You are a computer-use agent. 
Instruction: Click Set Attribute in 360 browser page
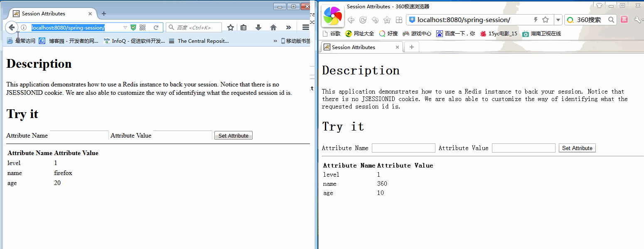point(577,148)
